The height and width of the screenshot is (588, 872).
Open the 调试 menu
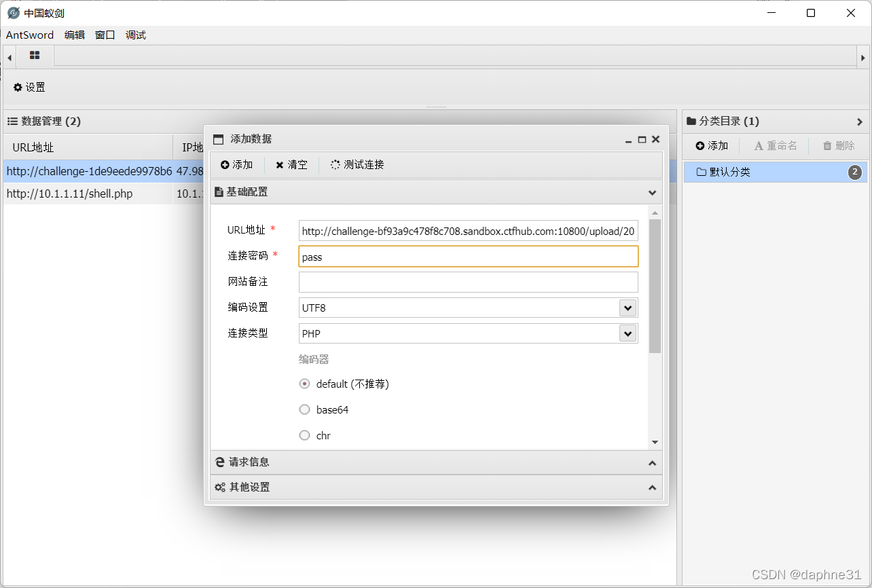136,35
